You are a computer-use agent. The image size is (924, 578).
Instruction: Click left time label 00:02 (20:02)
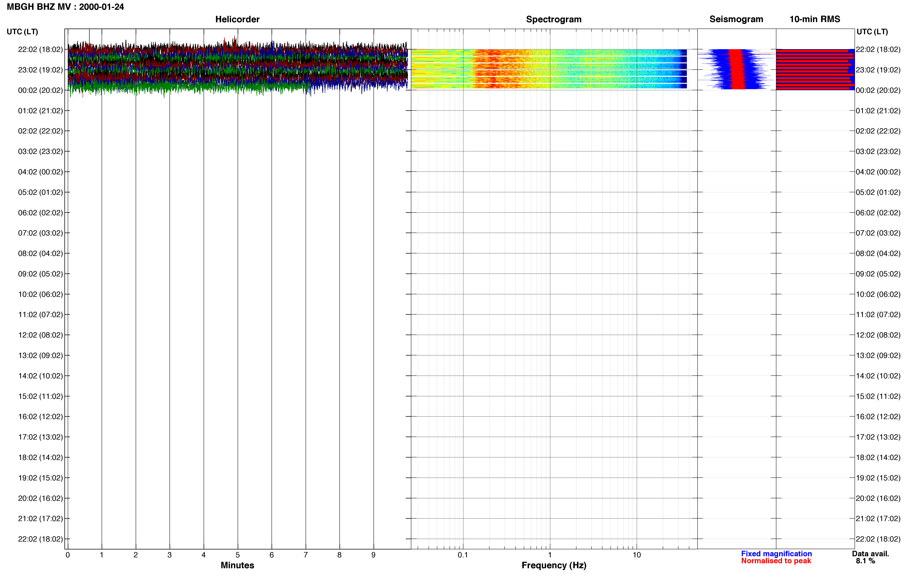click(x=41, y=90)
